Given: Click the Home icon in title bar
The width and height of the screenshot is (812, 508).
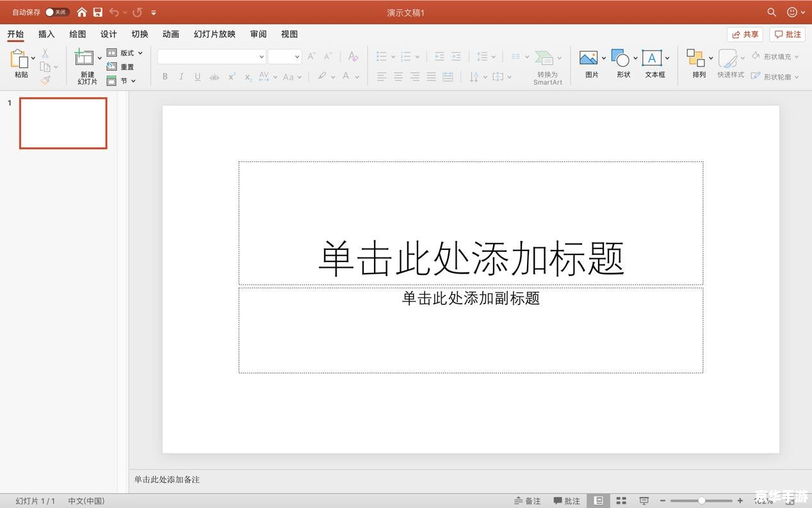Looking at the screenshot, I should pos(82,12).
